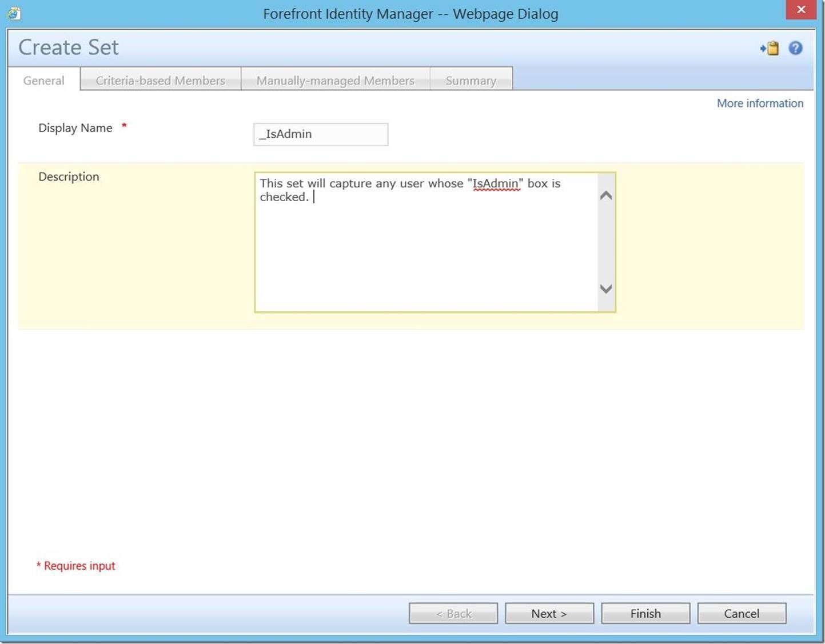This screenshot has height=644, width=825.
Task: Click inside the Description text area
Action: [x=427, y=242]
